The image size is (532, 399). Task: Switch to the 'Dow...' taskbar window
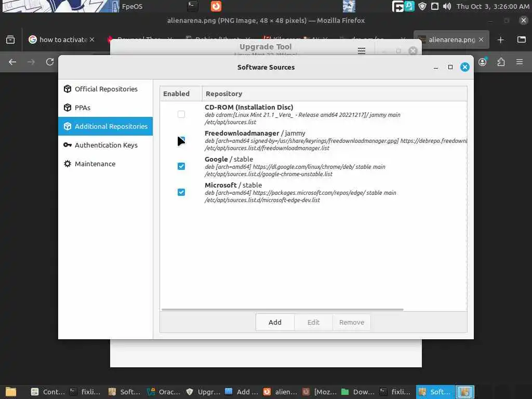point(358,392)
